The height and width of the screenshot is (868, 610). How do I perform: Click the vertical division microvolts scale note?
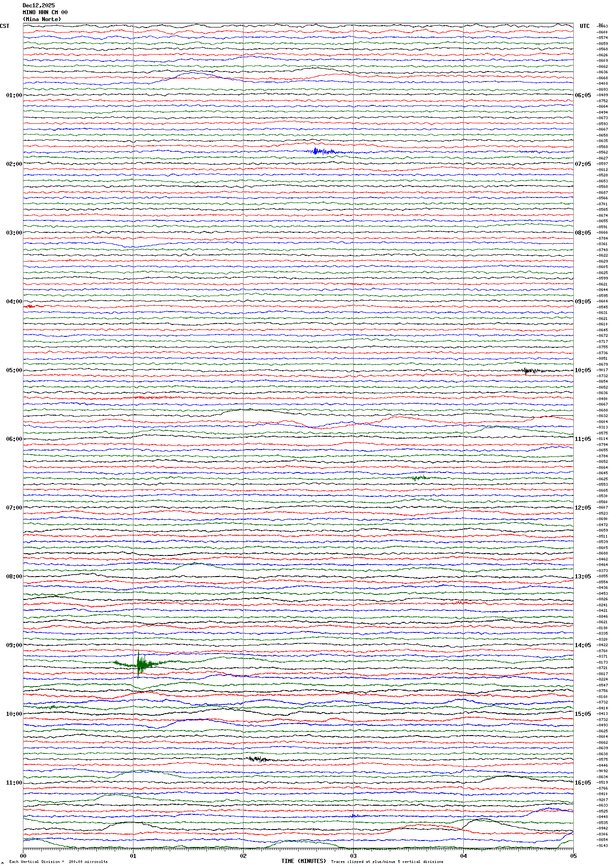tap(58, 862)
